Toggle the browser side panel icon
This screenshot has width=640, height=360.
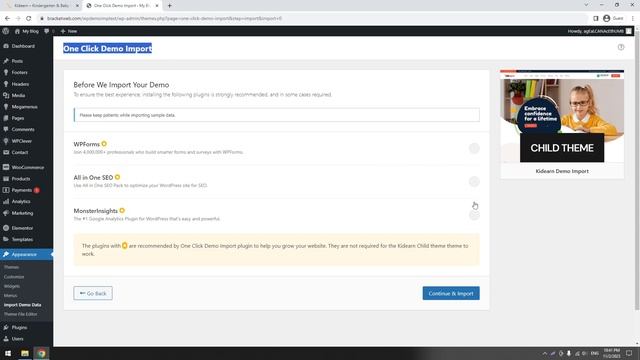click(596, 18)
